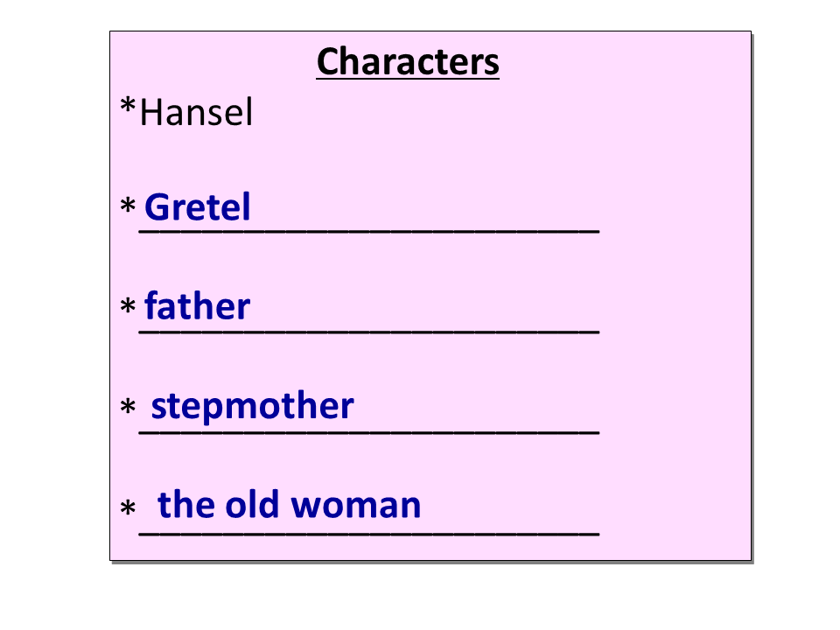Click the asterisk beside the old woman

(x=128, y=508)
